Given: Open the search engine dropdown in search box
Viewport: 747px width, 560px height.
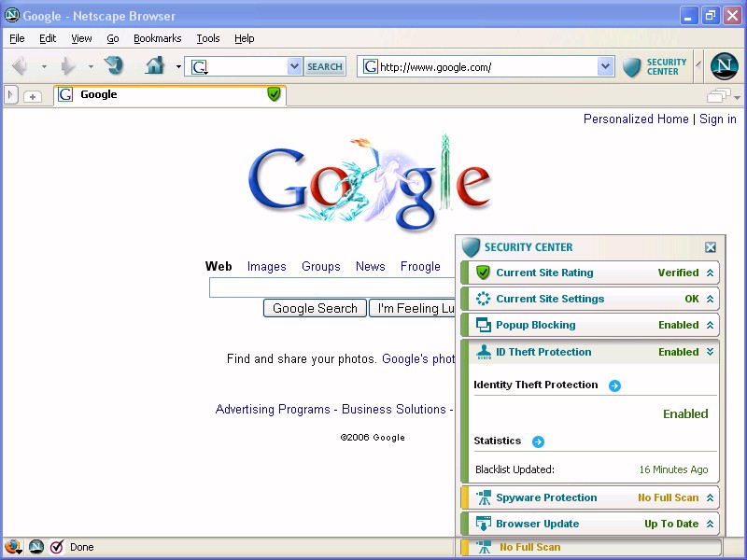Looking at the screenshot, I should (294, 66).
